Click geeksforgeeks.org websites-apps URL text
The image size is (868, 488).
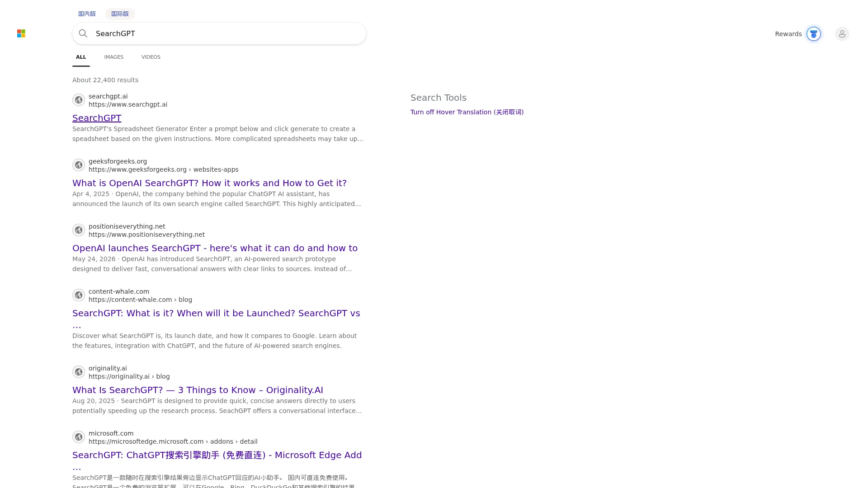tap(164, 169)
